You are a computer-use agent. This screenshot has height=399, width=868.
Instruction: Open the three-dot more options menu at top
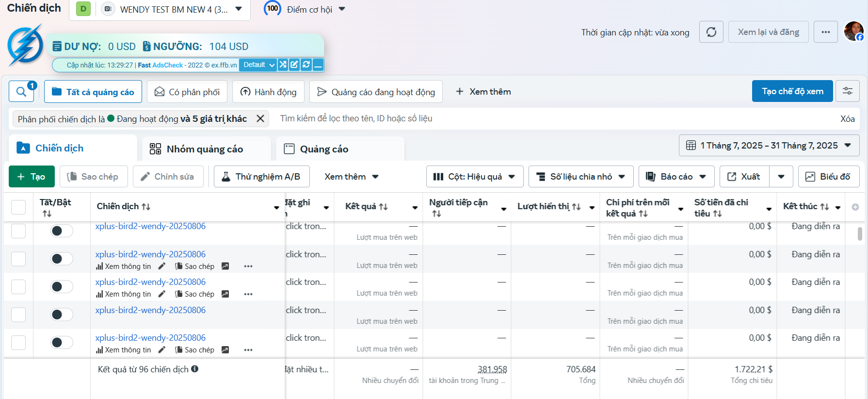[x=826, y=32]
